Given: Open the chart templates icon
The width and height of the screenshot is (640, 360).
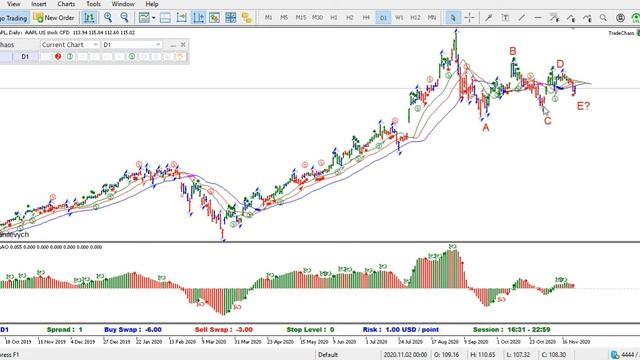Looking at the screenshot, I should [x=144, y=18].
